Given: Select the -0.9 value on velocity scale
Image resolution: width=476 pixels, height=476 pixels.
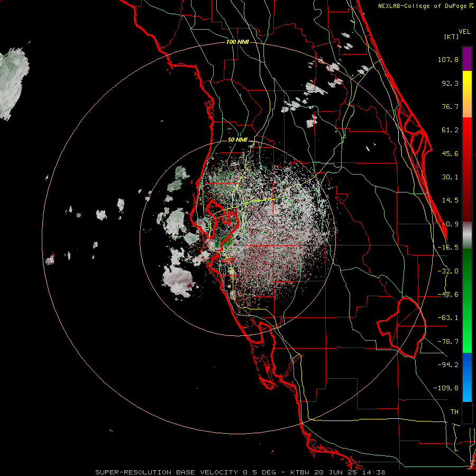Looking at the screenshot, I should [450, 224].
